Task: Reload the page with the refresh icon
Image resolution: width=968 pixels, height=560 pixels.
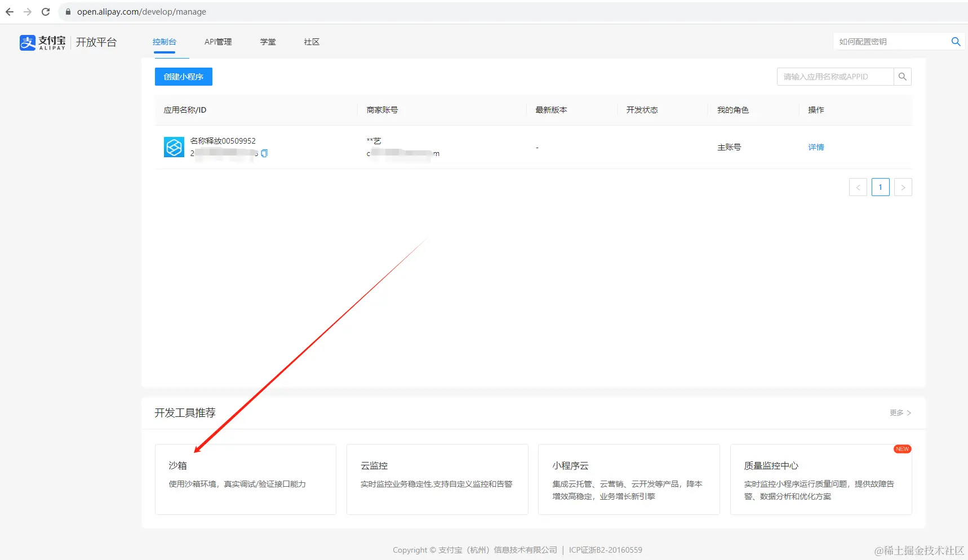Action: (46, 12)
